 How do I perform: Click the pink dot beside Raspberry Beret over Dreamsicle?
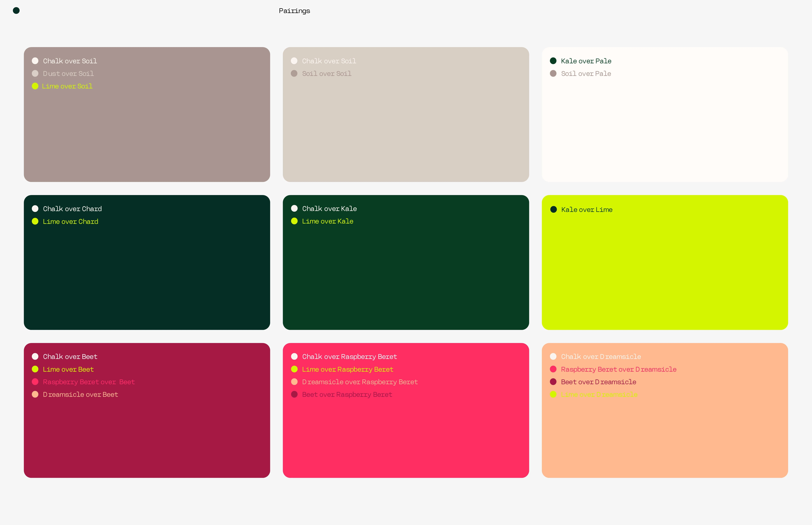tap(553, 369)
